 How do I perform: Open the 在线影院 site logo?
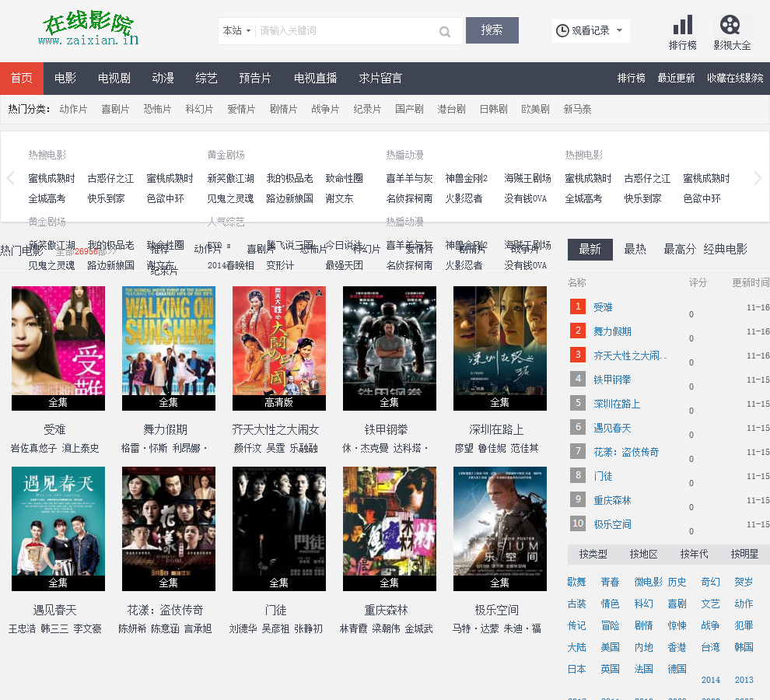coord(89,28)
